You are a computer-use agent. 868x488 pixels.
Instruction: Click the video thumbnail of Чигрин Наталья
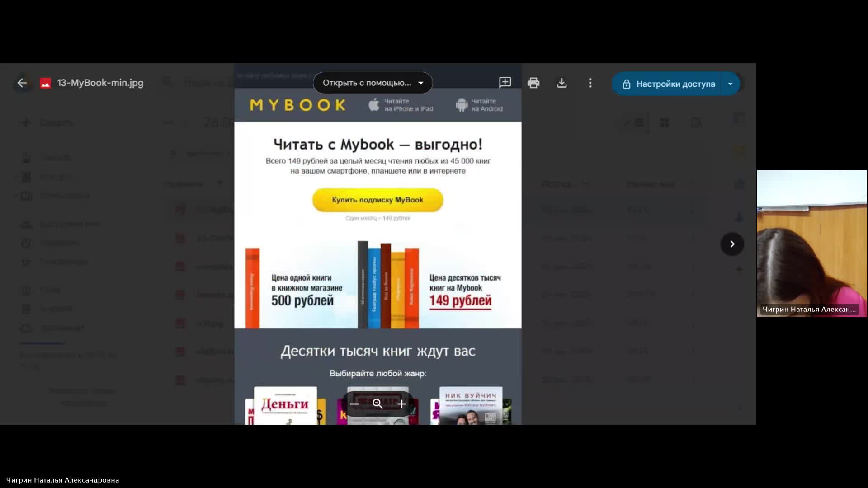click(812, 244)
